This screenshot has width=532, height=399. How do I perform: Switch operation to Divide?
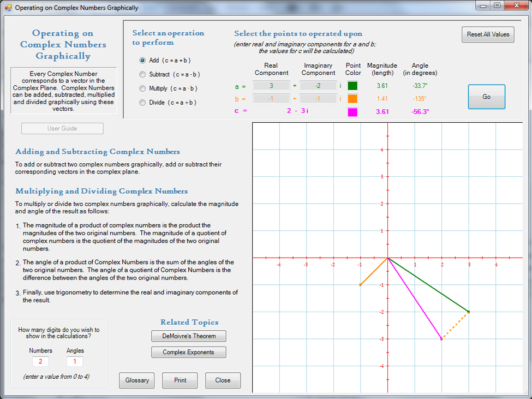click(x=143, y=102)
